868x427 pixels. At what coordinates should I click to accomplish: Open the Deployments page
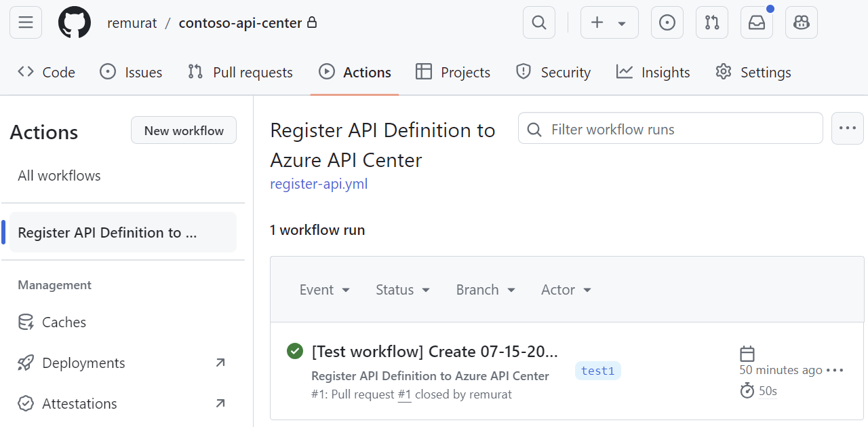click(83, 363)
